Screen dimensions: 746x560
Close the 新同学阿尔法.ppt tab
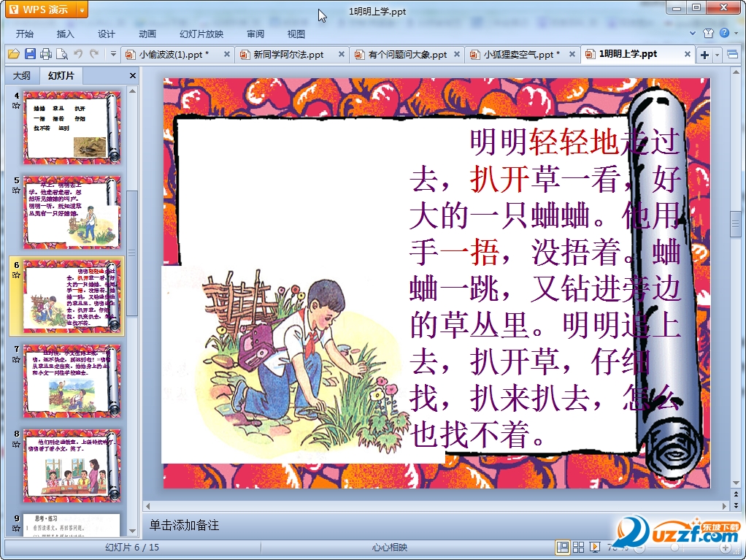point(342,54)
